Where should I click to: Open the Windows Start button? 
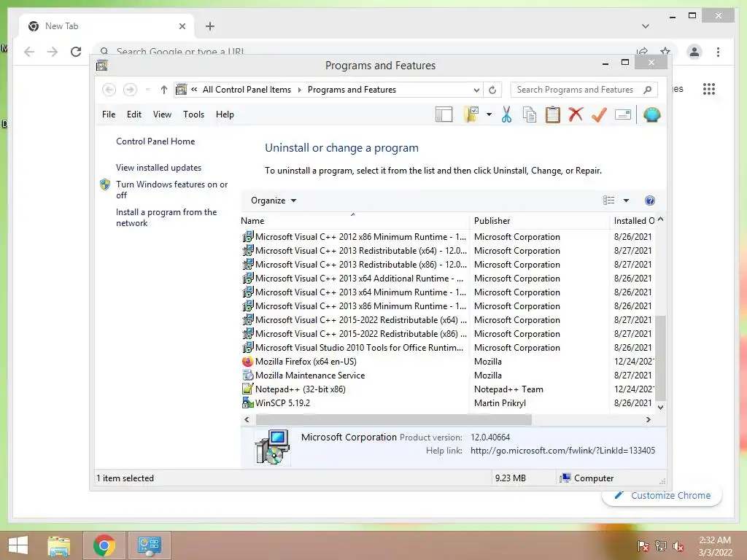pyautogui.click(x=18, y=545)
